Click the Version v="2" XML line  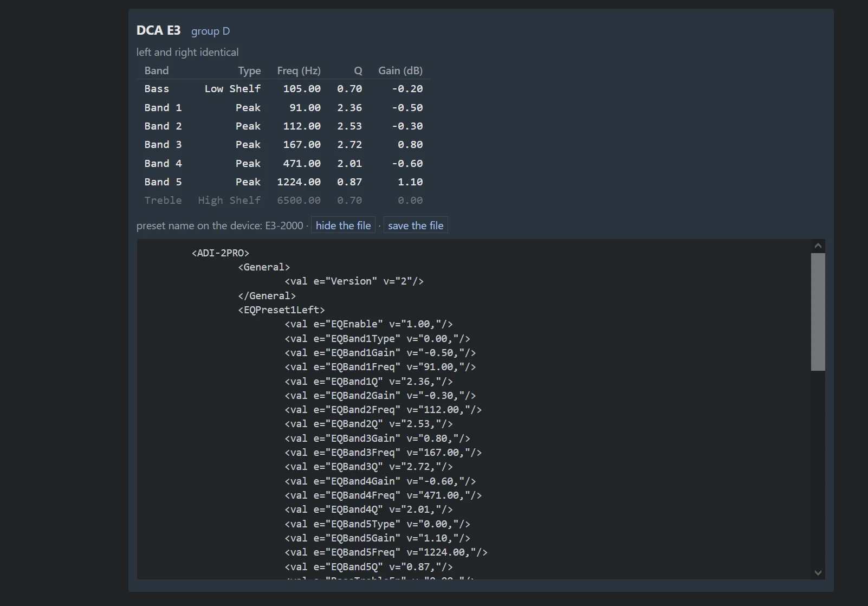pyautogui.click(x=354, y=281)
